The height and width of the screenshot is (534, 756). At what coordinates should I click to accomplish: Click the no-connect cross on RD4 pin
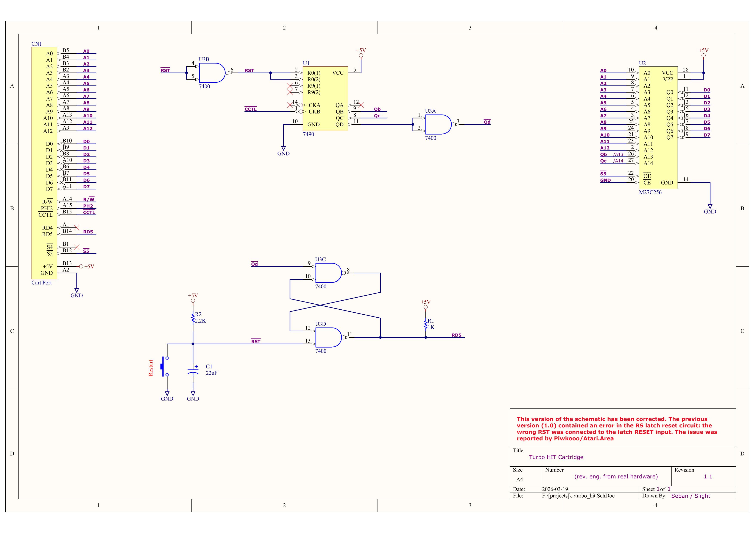pyautogui.click(x=77, y=228)
